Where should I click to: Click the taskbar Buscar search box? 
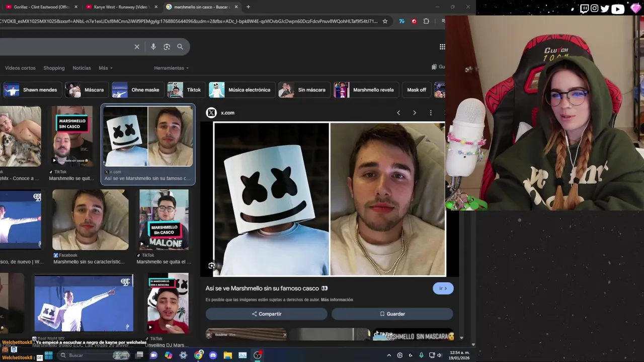[x=94, y=355]
